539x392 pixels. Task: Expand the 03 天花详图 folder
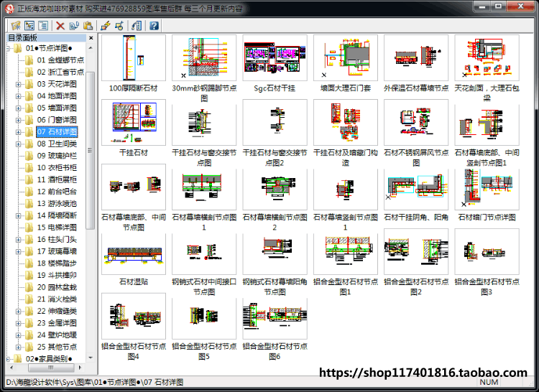coord(18,84)
